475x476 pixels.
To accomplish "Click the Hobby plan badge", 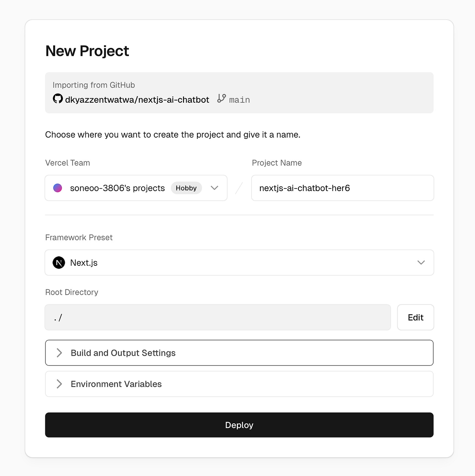I will coord(186,188).
